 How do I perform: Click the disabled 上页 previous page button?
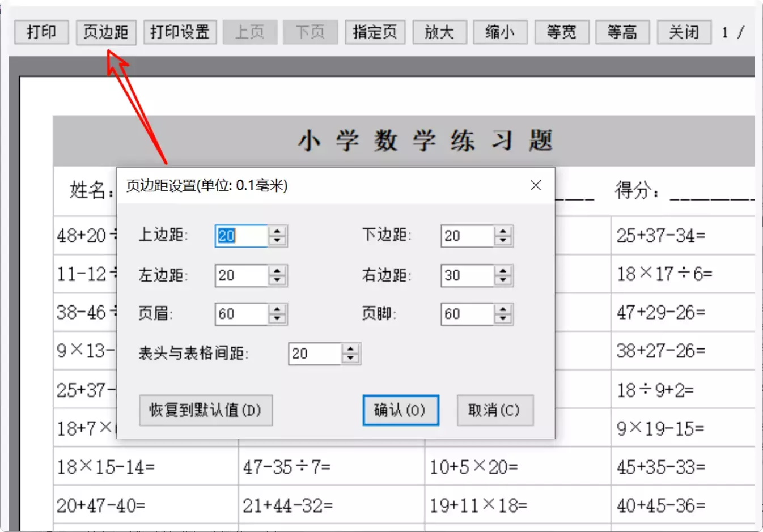[x=250, y=32]
